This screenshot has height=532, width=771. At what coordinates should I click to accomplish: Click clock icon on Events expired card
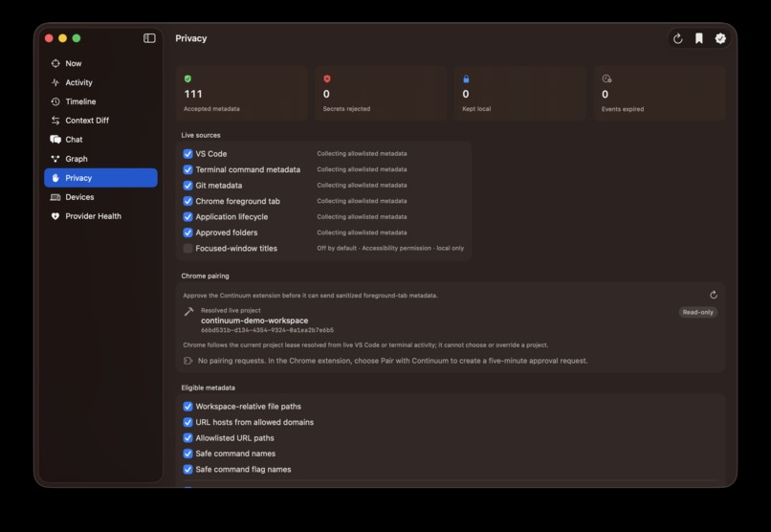(x=606, y=78)
